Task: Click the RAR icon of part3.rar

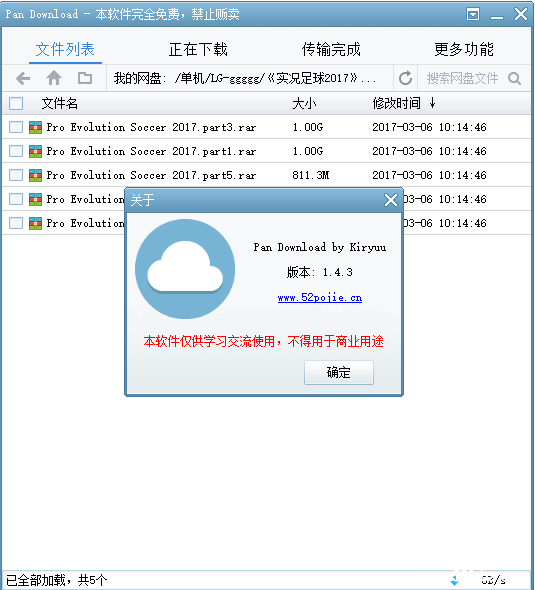Action: [x=35, y=127]
